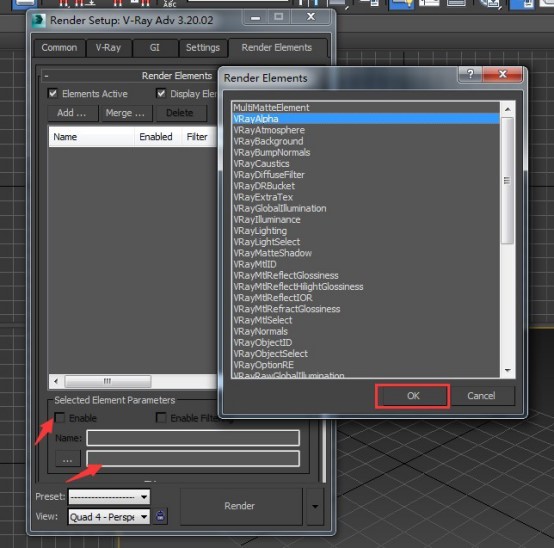The width and height of the screenshot is (554, 548).
Task: Click the ... browse button for output path
Action: [67, 459]
